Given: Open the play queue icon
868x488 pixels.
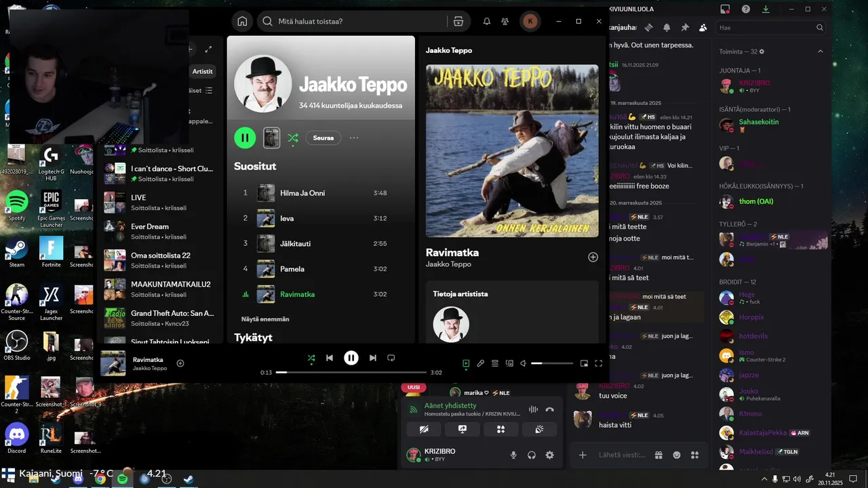Looking at the screenshot, I should [x=495, y=363].
